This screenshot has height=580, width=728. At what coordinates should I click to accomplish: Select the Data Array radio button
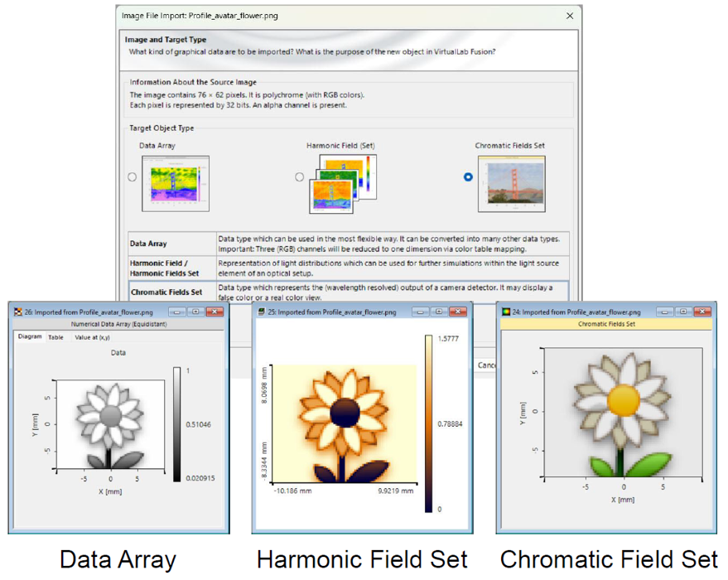coord(133,177)
